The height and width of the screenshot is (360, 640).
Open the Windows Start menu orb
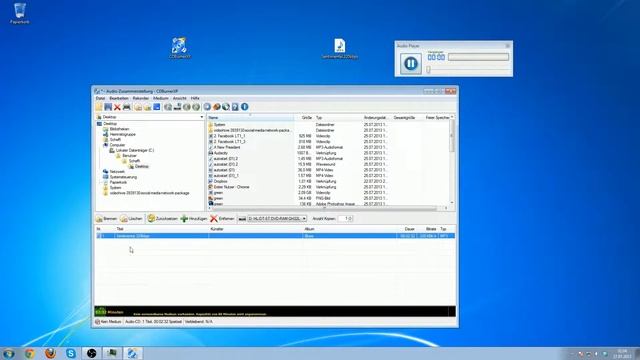click(x=9, y=353)
